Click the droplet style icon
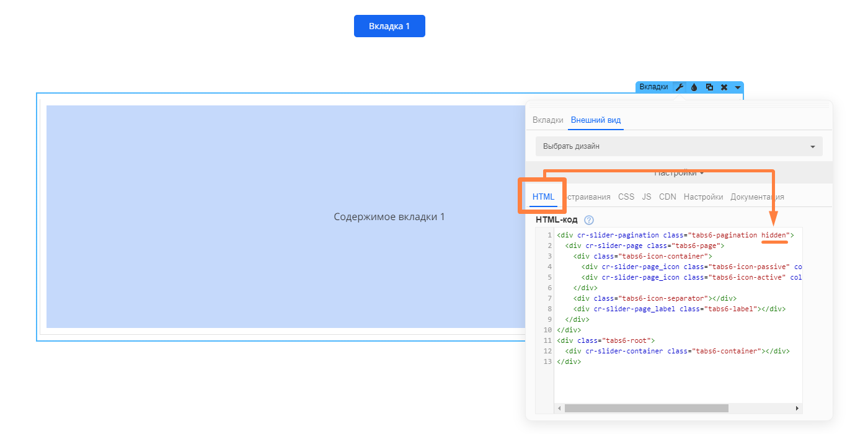The width and height of the screenshot is (868, 434). click(694, 87)
